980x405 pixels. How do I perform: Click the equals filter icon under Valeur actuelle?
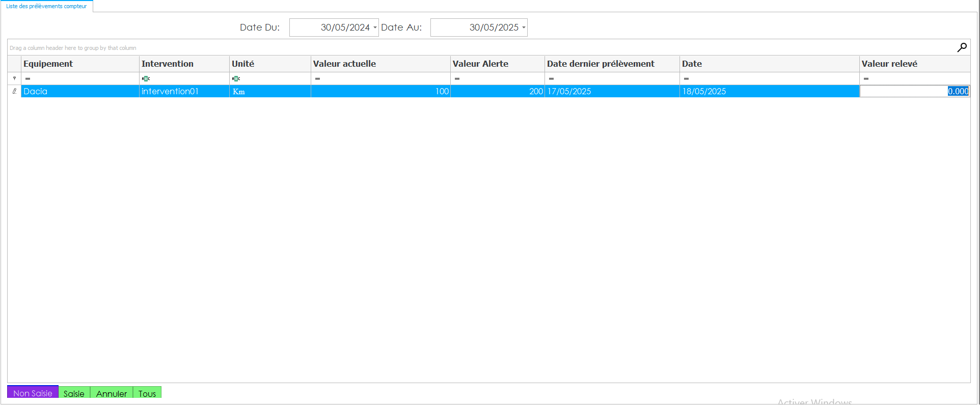click(317, 78)
